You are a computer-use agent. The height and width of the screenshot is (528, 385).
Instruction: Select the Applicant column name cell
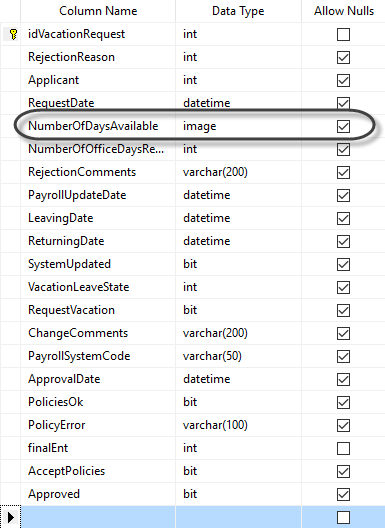click(x=98, y=80)
